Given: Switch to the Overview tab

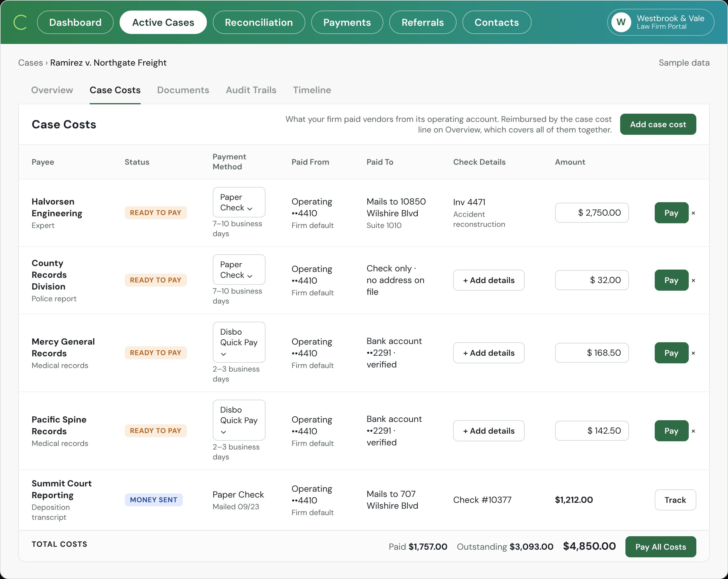Looking at the screenshot, I should (x=52, y=90).
